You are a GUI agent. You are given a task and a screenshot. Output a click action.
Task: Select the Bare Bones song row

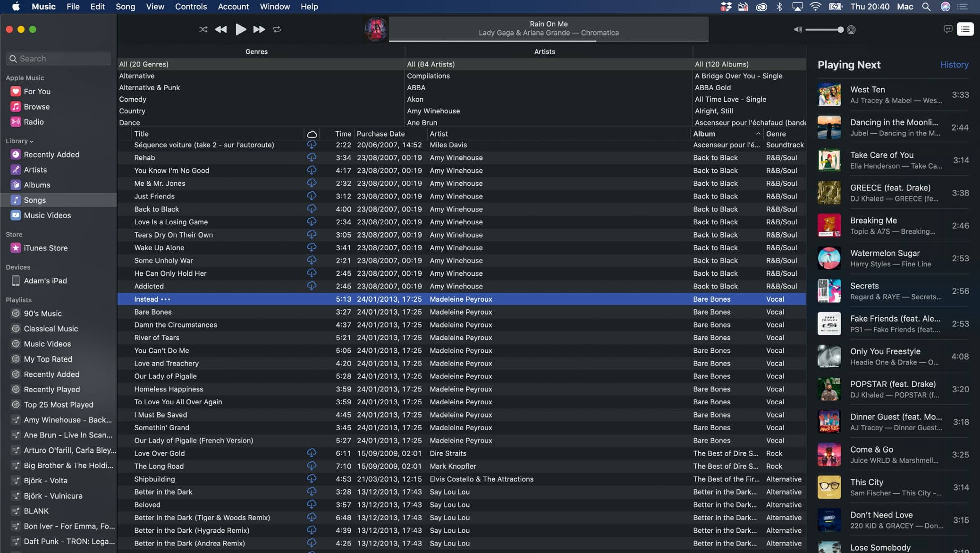tap(462, 312)
